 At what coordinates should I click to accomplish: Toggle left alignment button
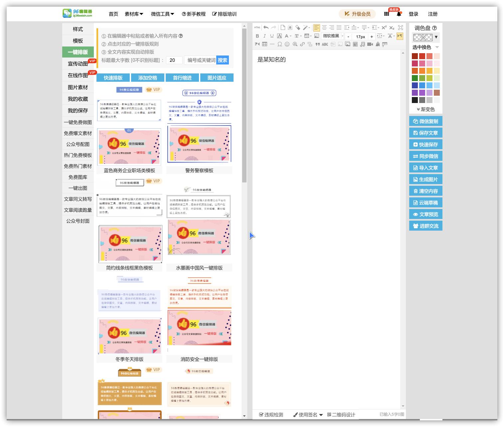(317, 28)
